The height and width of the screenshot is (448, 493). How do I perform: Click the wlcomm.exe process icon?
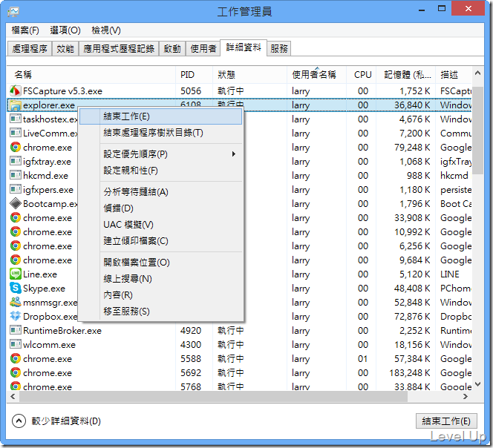(x=15, y=344)
